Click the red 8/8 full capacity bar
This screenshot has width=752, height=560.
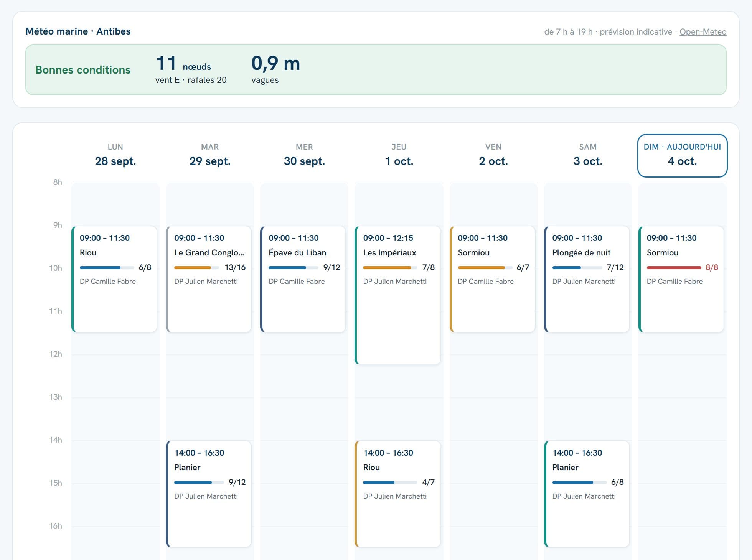tap(674, 268)
